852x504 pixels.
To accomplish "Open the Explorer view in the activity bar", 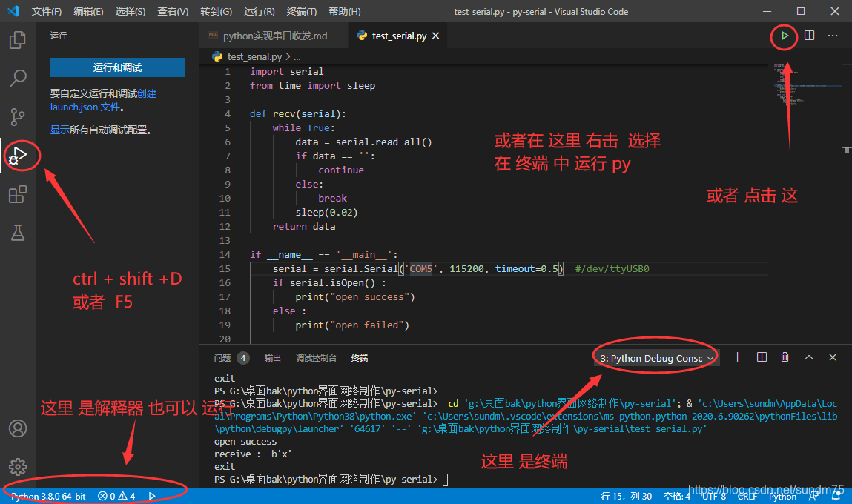I will coord(17,39).
